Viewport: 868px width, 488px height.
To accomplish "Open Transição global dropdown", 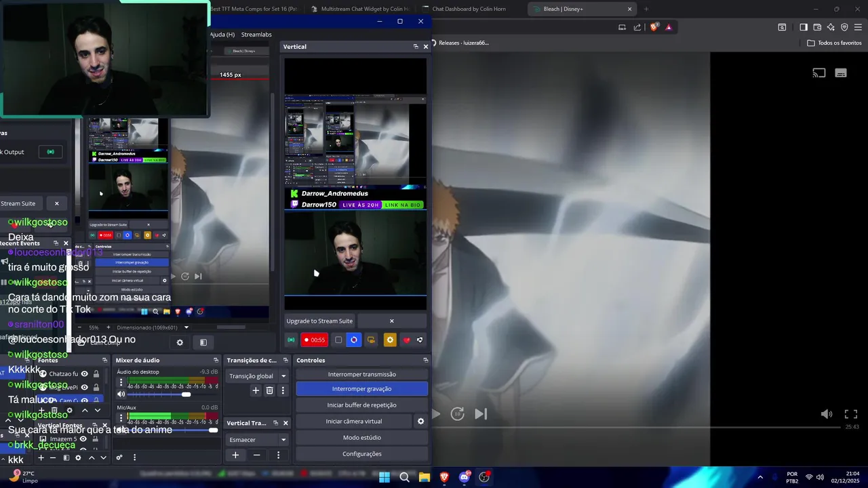I will click(258, 376).
